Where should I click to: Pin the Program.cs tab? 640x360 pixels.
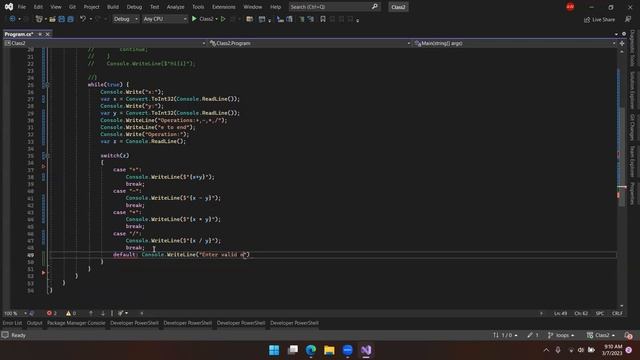(40, 34)
